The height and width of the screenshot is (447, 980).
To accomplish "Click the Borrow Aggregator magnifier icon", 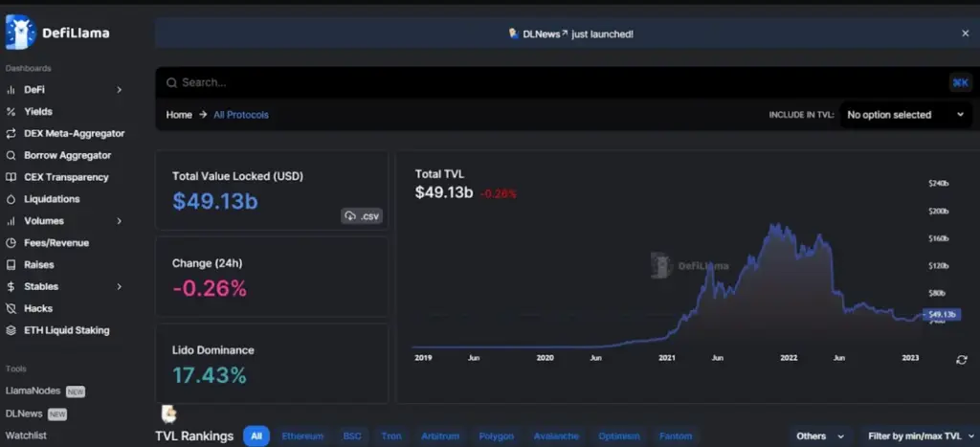I will (11, 156).
